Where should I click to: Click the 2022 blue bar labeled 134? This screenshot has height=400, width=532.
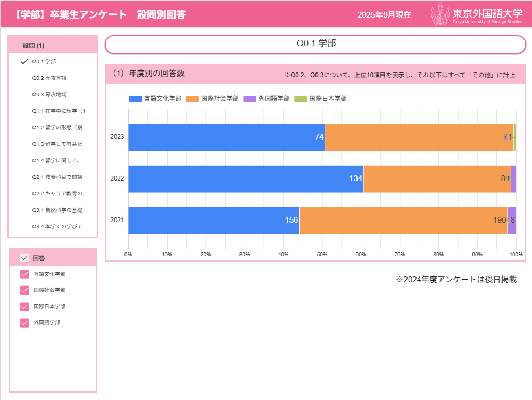245,178
